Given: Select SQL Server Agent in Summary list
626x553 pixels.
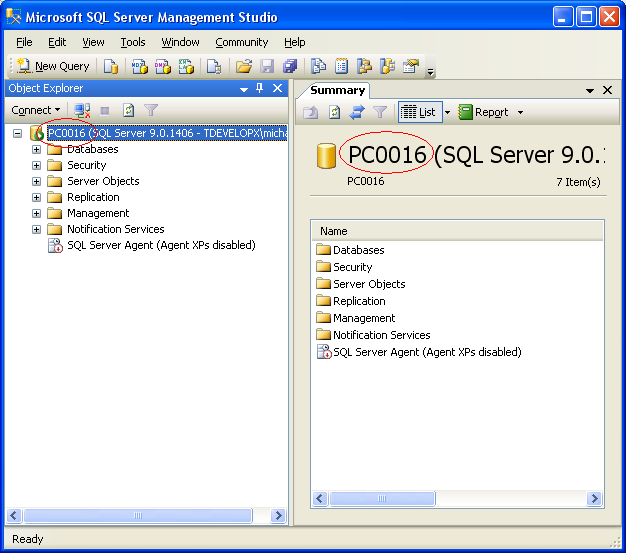Looking at the screenshot, I should (x=419, y=352).
